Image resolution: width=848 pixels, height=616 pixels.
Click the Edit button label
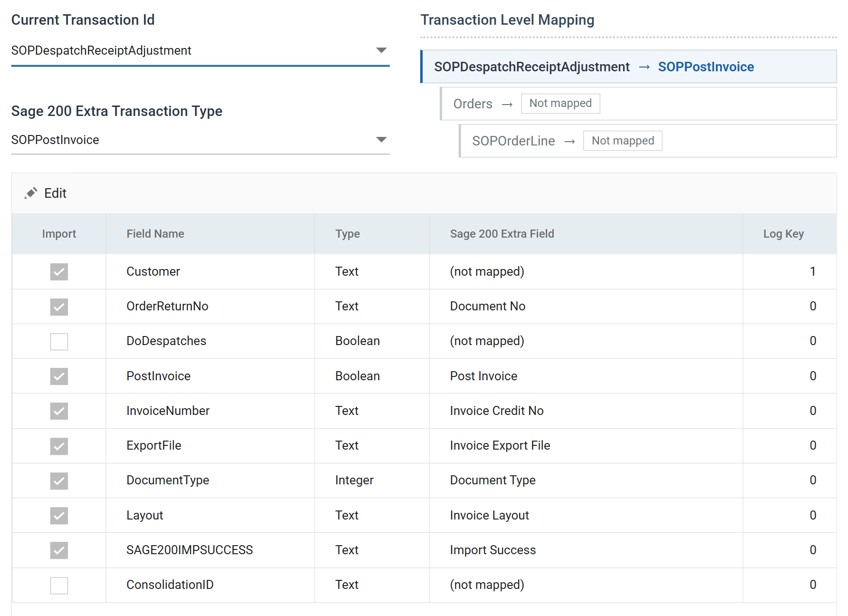point(55,193)
